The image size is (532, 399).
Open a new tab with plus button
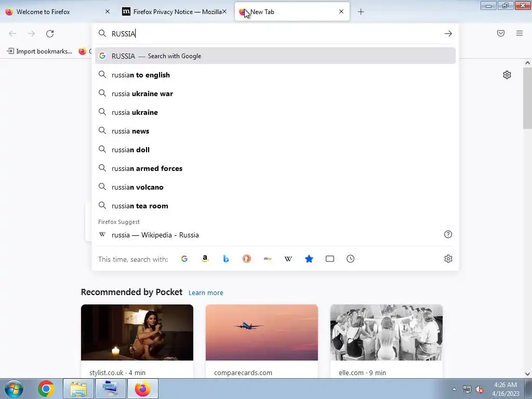coord(361,12)
